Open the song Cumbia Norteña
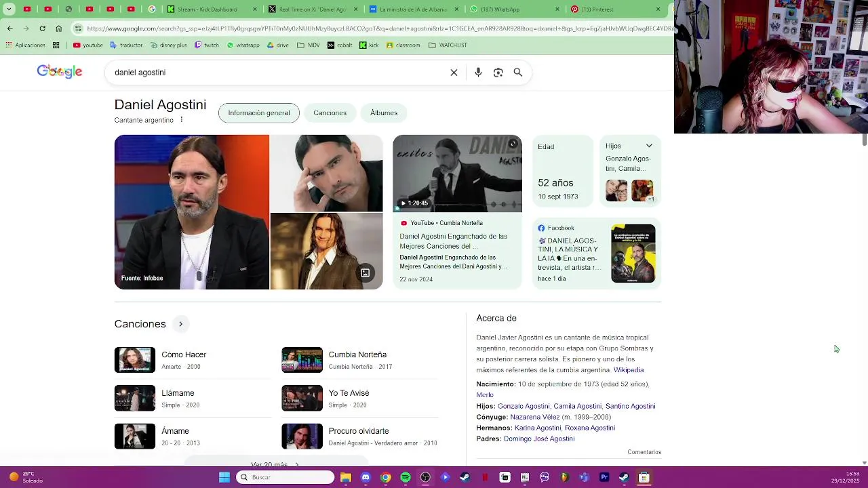The width and height of the screenshot is (868, 488). point(361,360)
